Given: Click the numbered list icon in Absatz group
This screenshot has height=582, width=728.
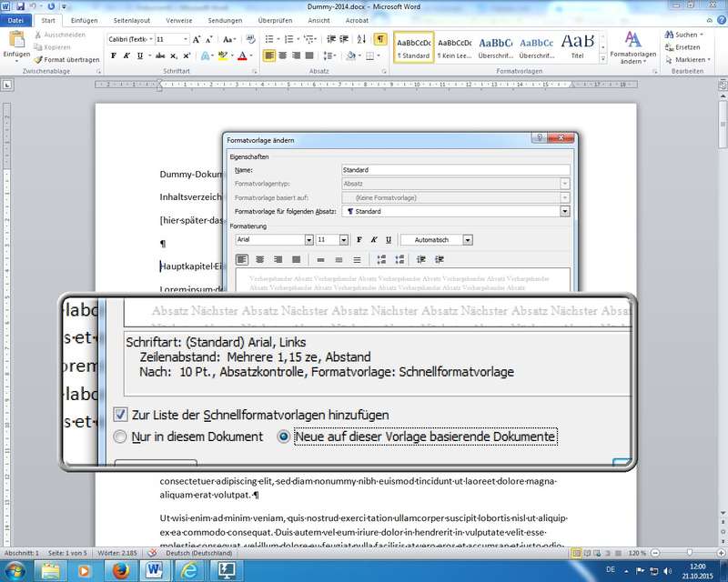Looking at the screenshot, I should click(x=288, y=39).
